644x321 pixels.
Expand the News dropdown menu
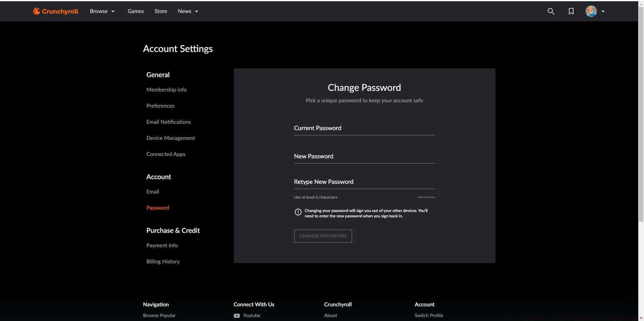click(188, 11)
